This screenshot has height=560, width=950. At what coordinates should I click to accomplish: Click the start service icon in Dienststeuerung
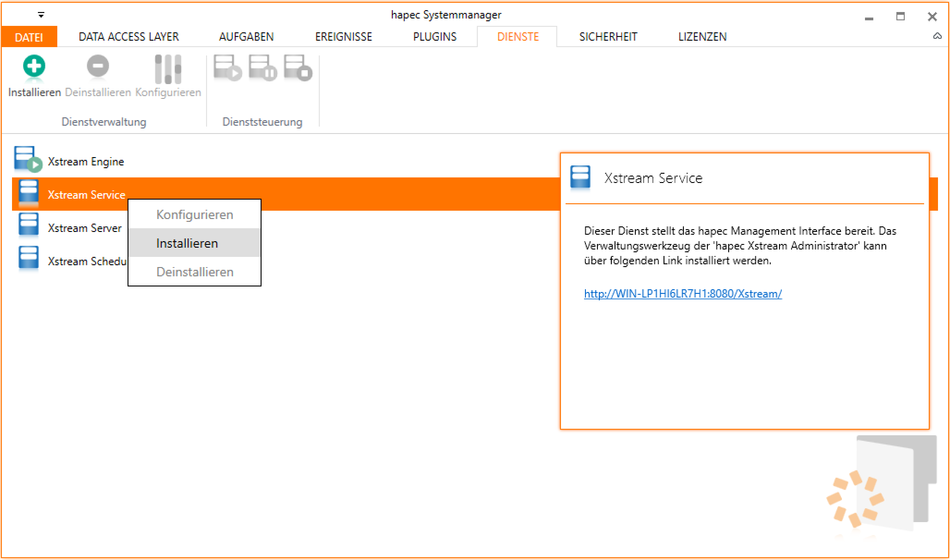(227, 67)
